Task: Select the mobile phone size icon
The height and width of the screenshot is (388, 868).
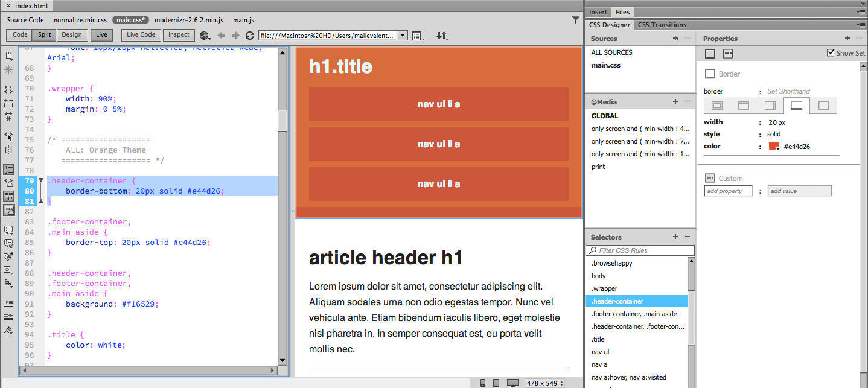Action: [483, 383]
